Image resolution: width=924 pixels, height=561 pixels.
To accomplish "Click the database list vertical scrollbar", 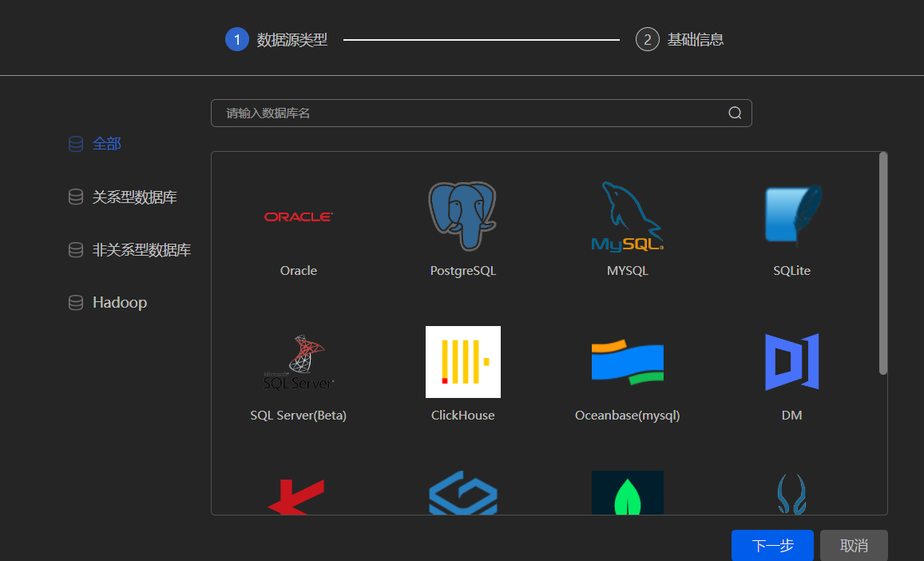I will pos(882,263).
